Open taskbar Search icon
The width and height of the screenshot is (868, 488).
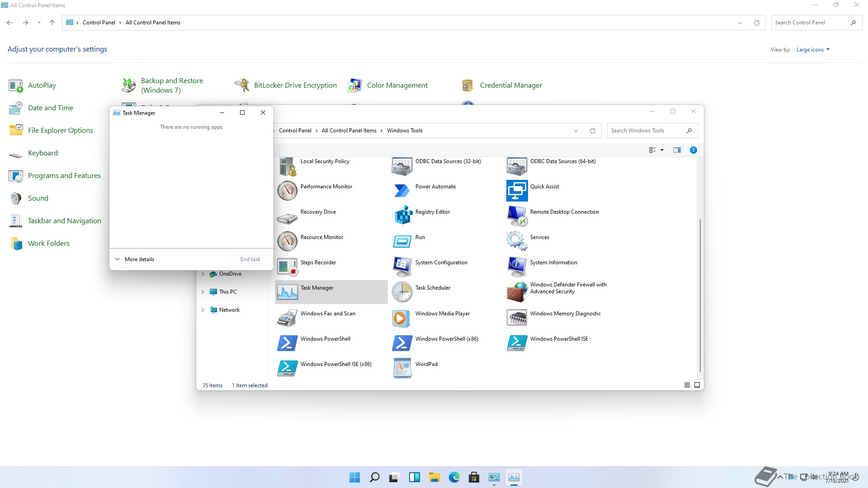(x=375, y=477)
